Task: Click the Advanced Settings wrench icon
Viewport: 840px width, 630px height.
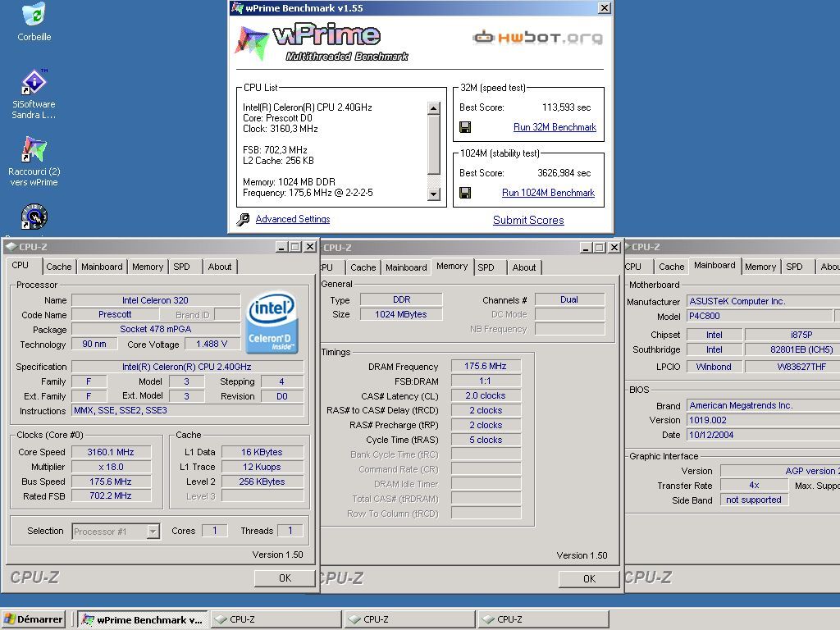Action: [243, 219]
